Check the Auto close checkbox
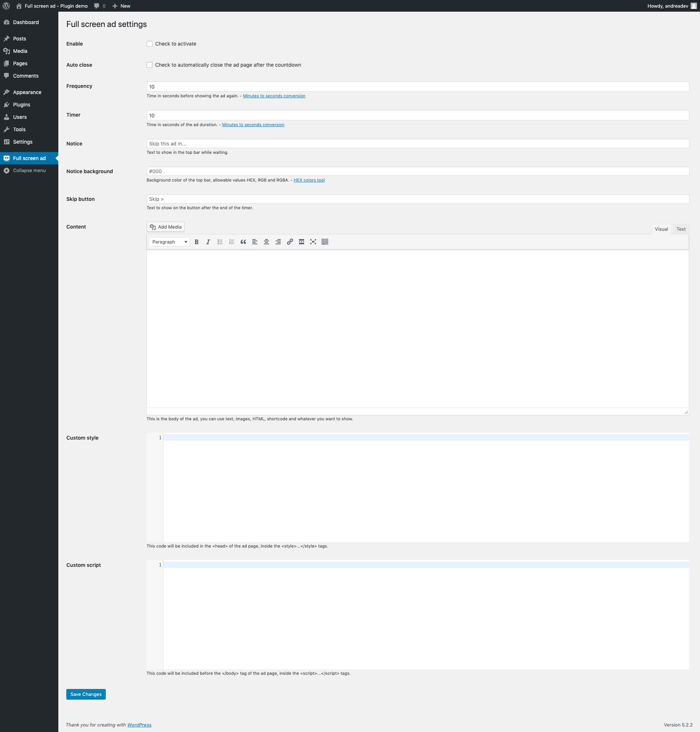This screenshot has width=700, height=732. [x=149, y=65]
